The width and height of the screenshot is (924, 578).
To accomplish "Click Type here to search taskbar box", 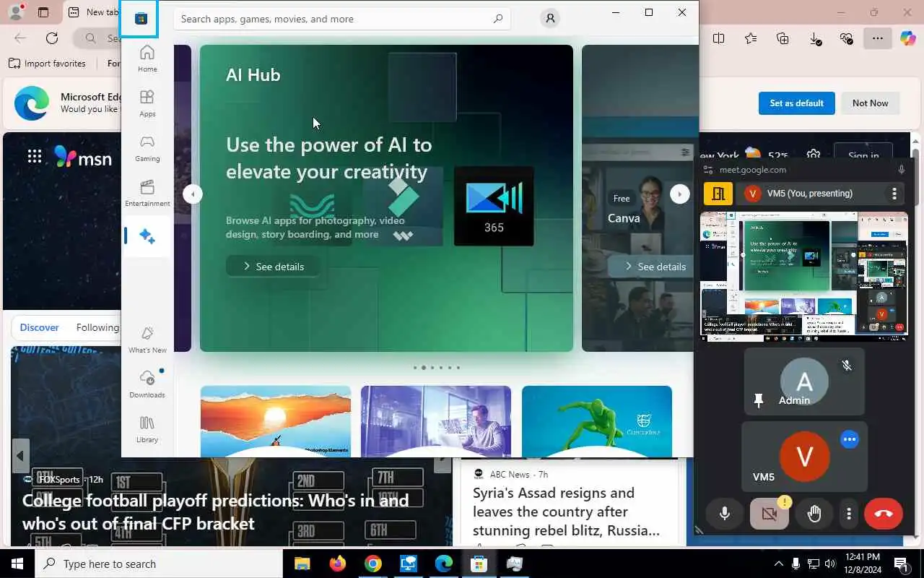I will tap(159, 564).
